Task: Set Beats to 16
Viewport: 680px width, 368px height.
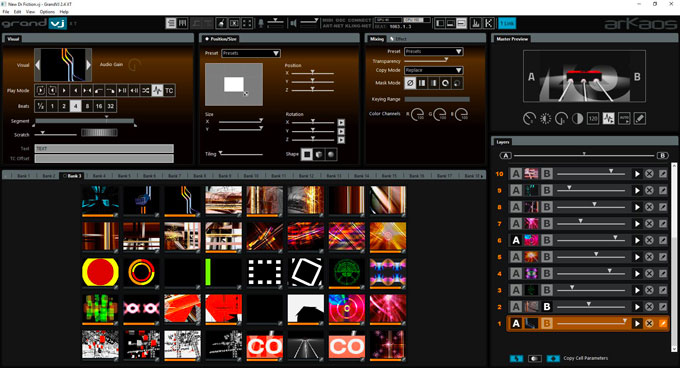Action: (99, 106)
